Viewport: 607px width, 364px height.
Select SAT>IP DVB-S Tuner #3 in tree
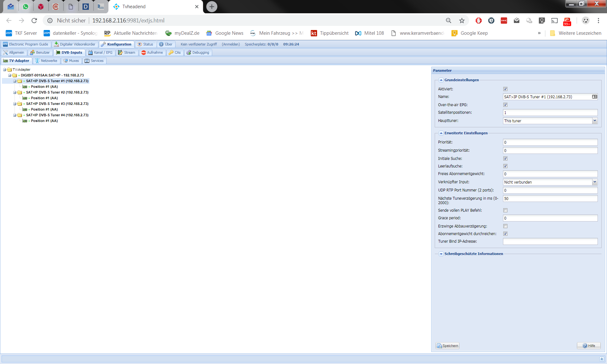point(57,104)
